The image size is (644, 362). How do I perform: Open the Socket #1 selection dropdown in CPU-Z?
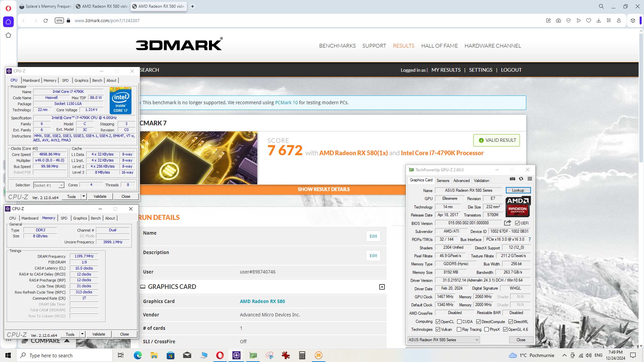click(49, 185)
